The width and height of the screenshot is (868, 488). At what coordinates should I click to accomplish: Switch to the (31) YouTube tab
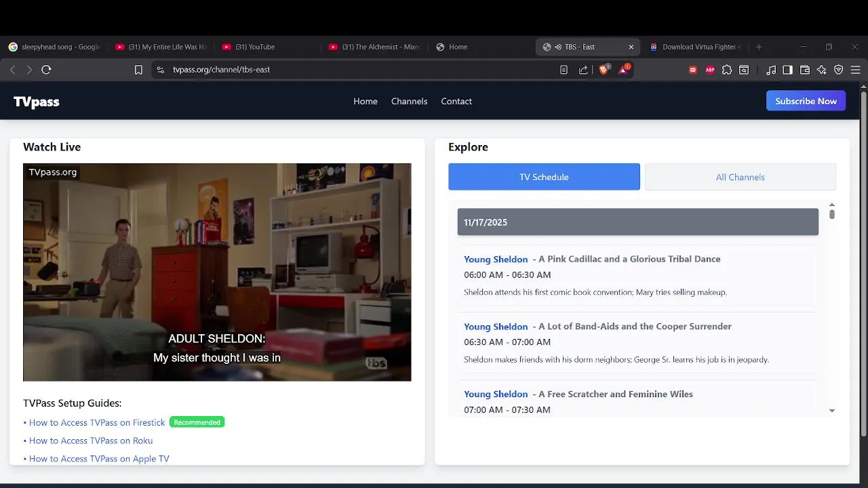coord(269,47)
